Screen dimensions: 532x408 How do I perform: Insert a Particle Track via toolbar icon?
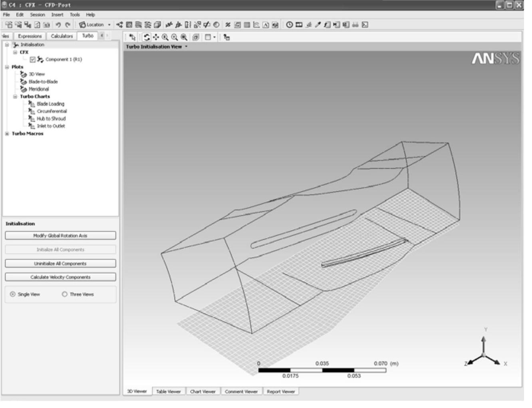click(x=148, y=25)
